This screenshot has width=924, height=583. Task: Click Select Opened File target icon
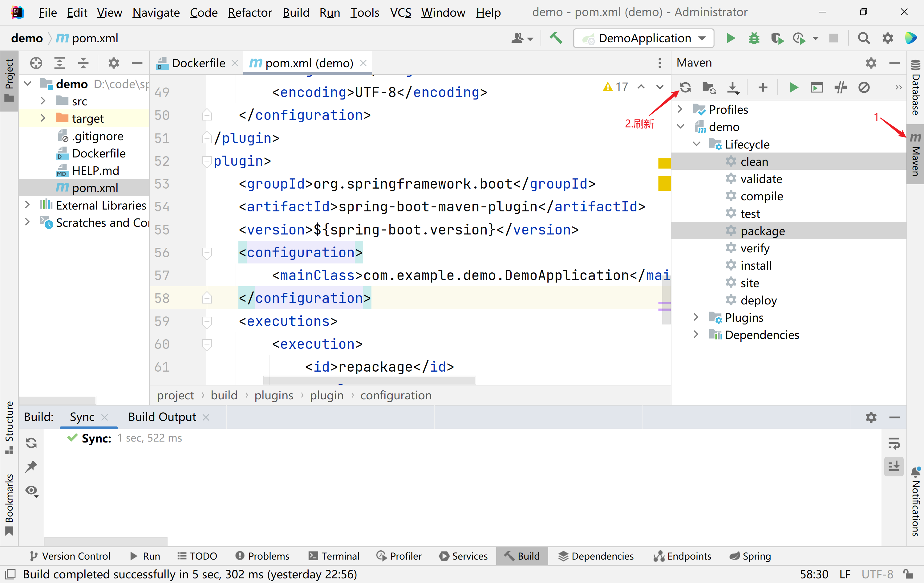point(36,63)
